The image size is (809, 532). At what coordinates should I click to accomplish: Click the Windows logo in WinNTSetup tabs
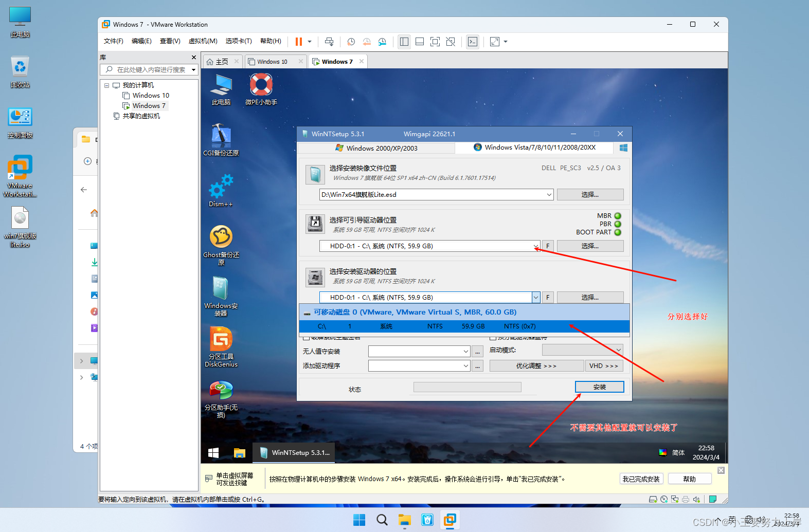click(x=623, y=148)
